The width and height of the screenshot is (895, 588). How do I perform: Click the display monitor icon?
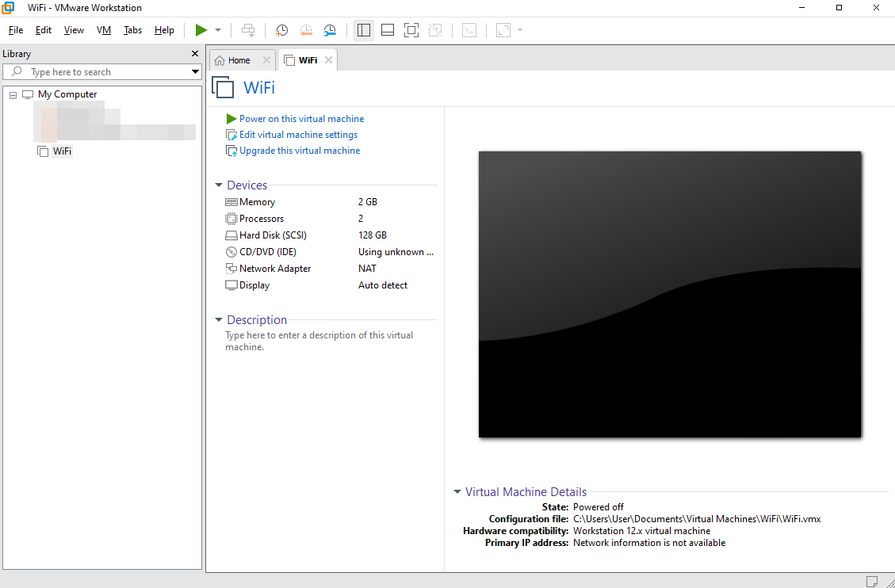tap(231, 285)
